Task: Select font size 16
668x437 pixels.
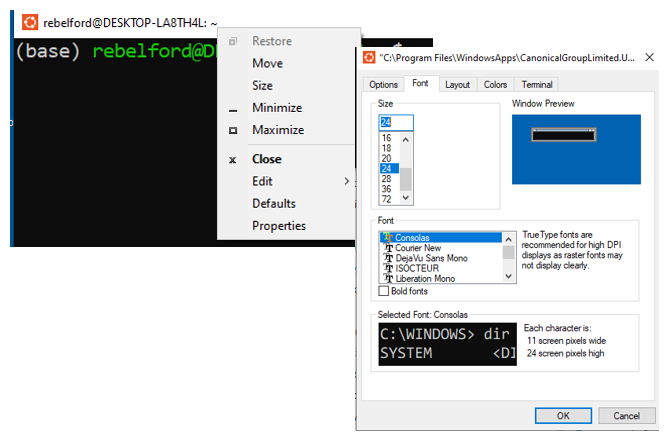Action: click(x=389, y=138)
